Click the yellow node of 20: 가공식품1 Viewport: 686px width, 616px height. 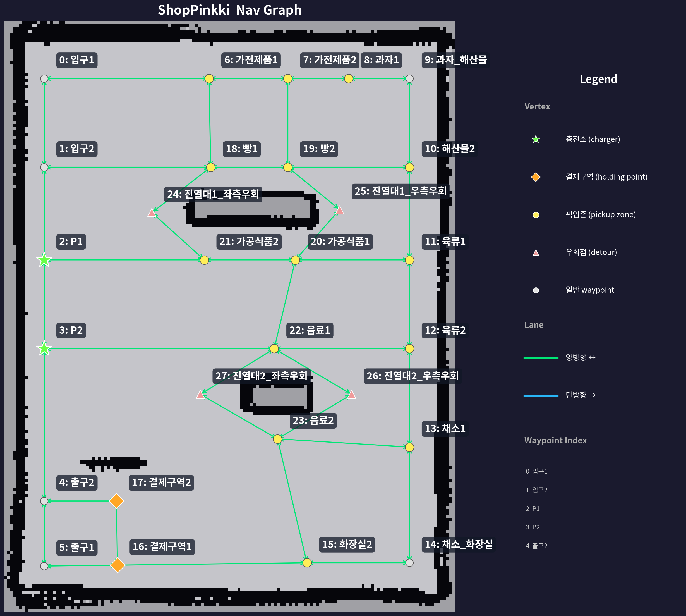[295, 260]
